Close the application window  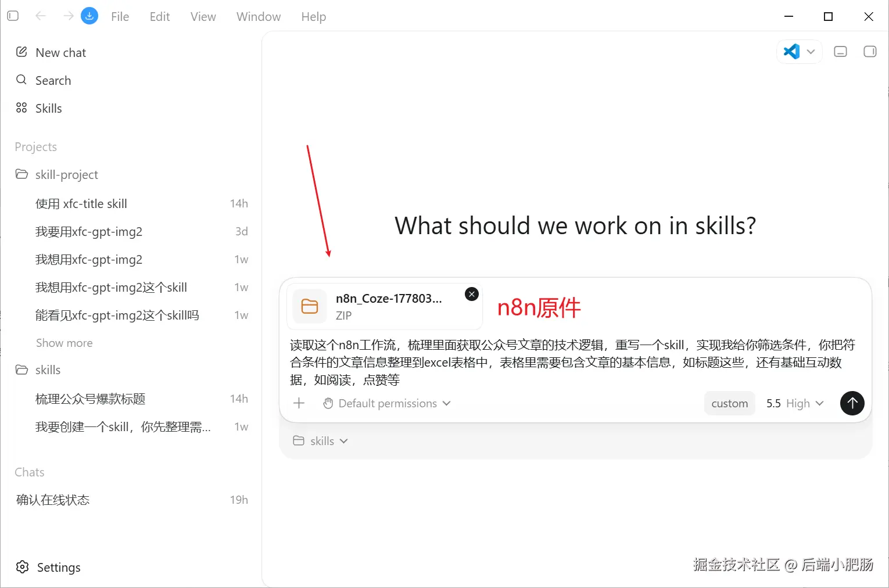[869, 16]
